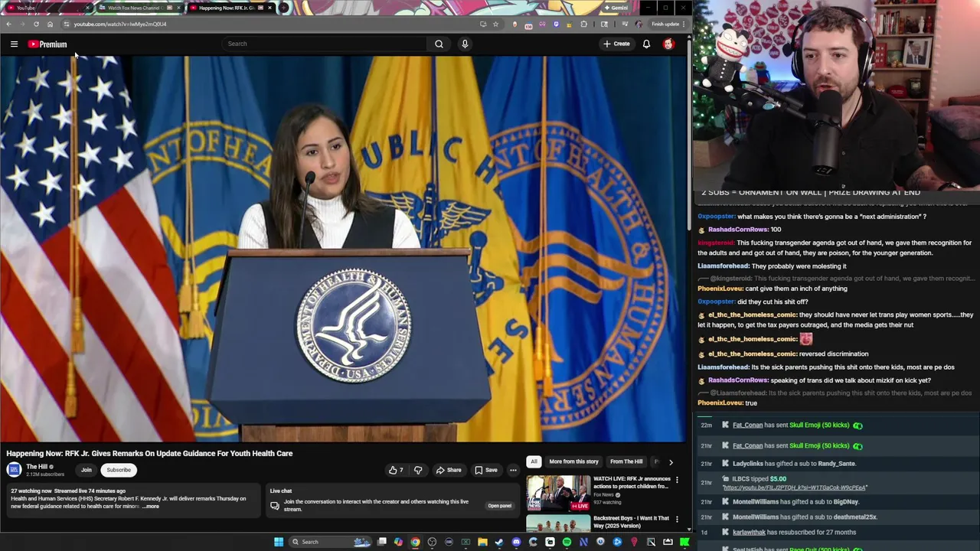Open The Hill channel avatar

tap(14, 470)
